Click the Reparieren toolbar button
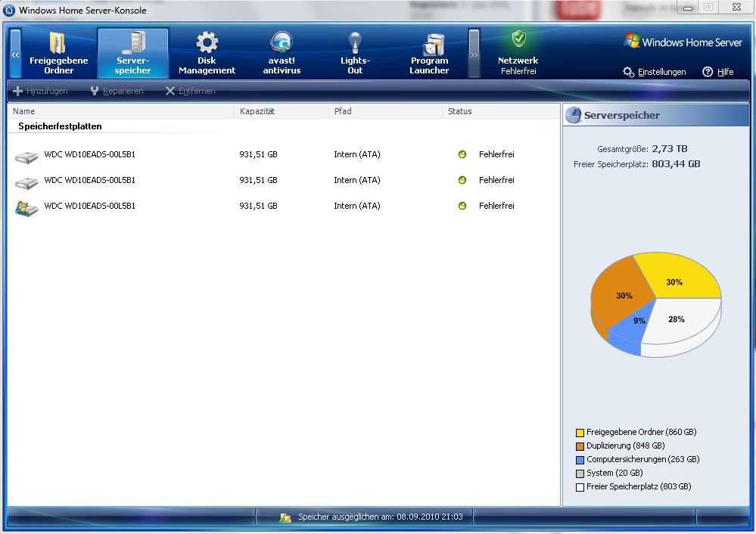The image size is (756, 534). point(117,91)
